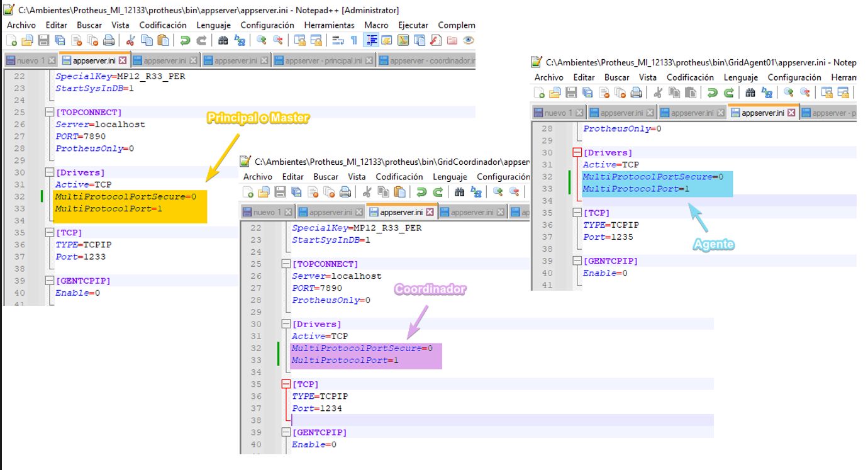Toggle Show All Characters pilcrow icon

(x=354, y=40)
